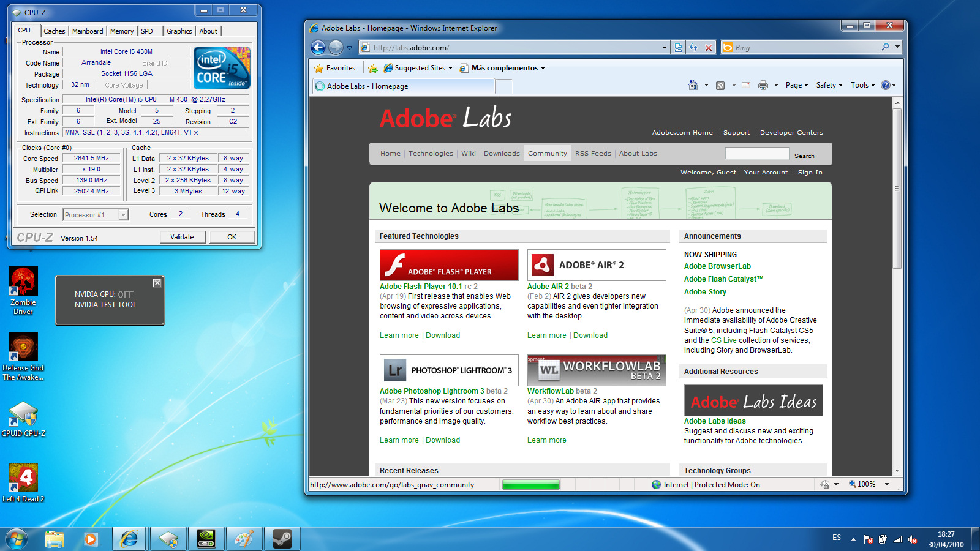Click the RSS feeds toolbar icon
The image size is (980, 551).
pyautogui.click(x=720, y=86)
